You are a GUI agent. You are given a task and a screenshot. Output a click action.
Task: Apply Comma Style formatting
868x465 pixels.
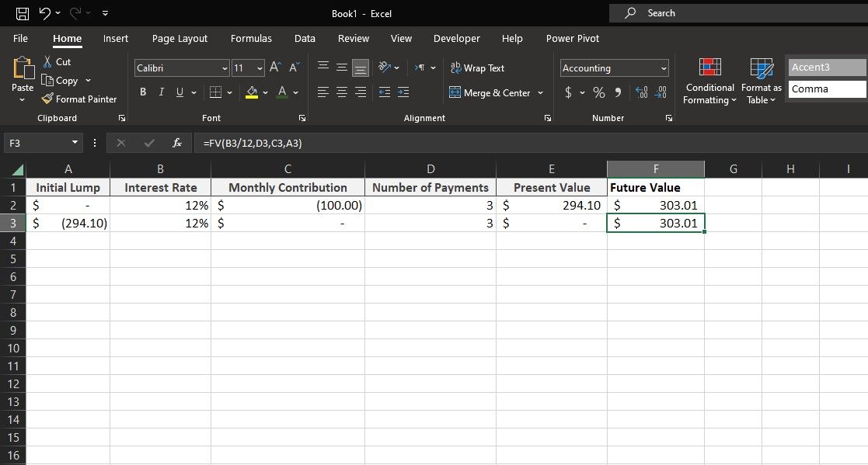pos(619,92)
